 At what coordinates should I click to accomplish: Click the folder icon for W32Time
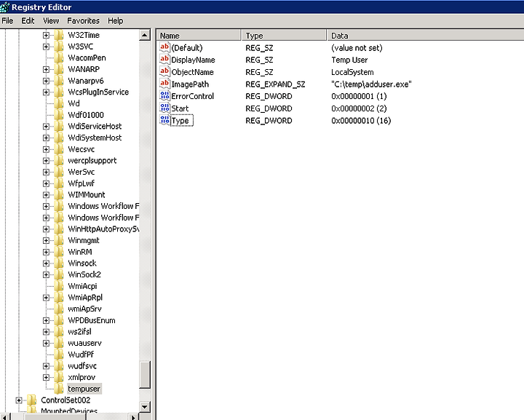[x=59, y=35]
